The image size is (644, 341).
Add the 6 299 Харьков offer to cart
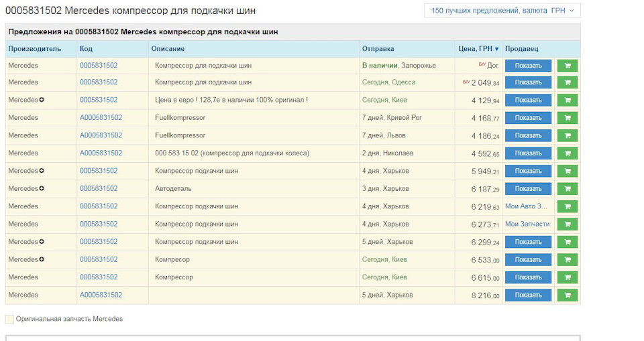click(x=568, y=242)
